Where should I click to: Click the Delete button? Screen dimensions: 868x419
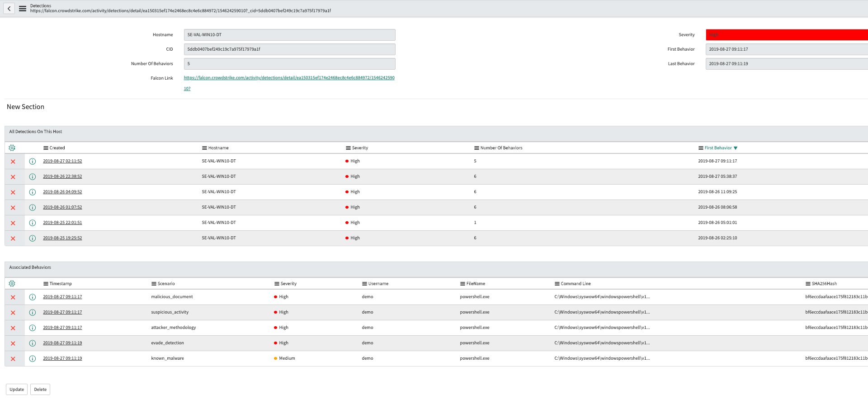[x=40, y=390]
